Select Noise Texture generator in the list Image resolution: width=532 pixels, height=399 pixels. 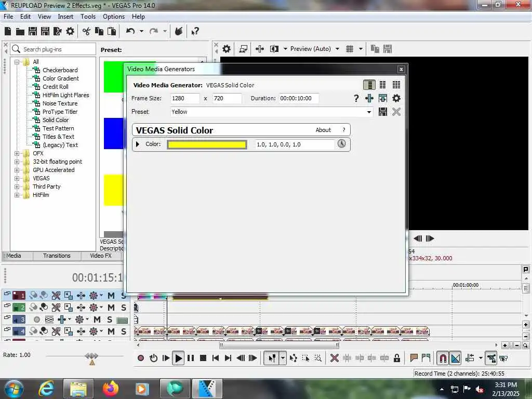(x=60, y=103)
